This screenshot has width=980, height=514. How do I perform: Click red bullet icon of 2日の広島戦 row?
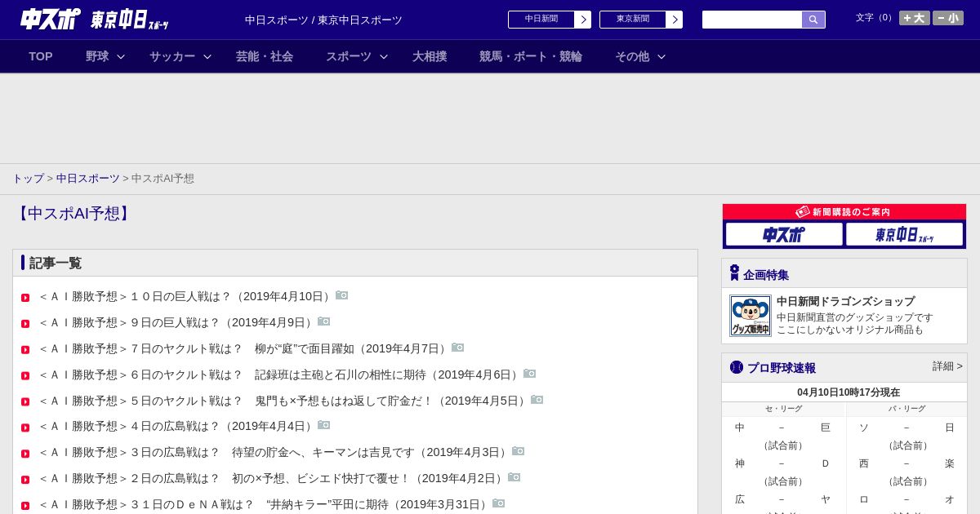pos(25,480)
